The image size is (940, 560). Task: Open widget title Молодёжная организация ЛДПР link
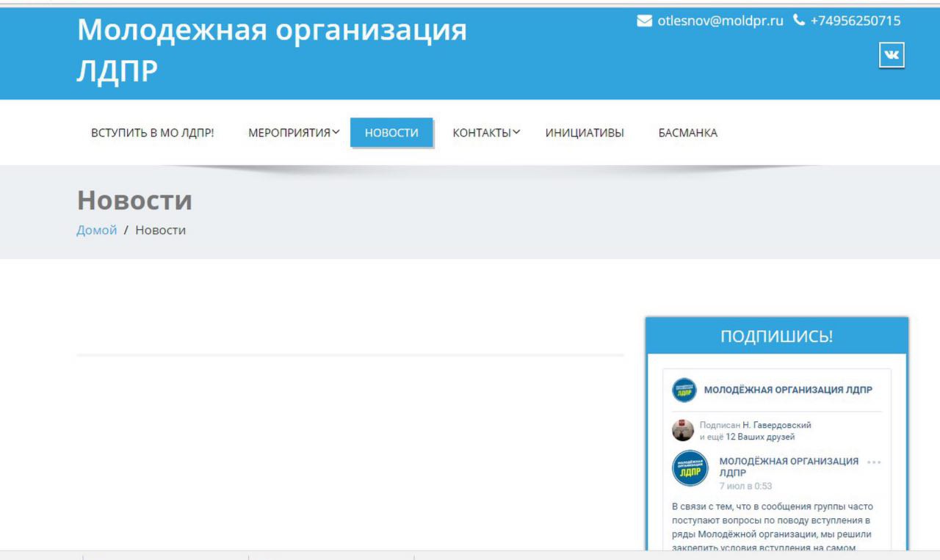click(788, 390)
